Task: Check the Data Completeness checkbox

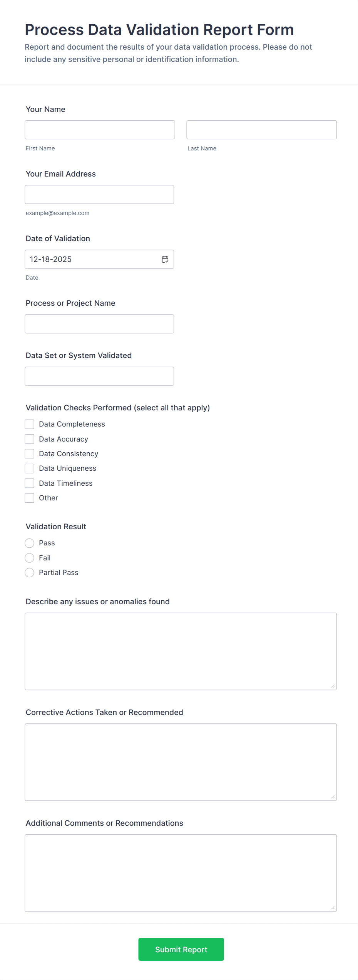Action: click(29, 424)
